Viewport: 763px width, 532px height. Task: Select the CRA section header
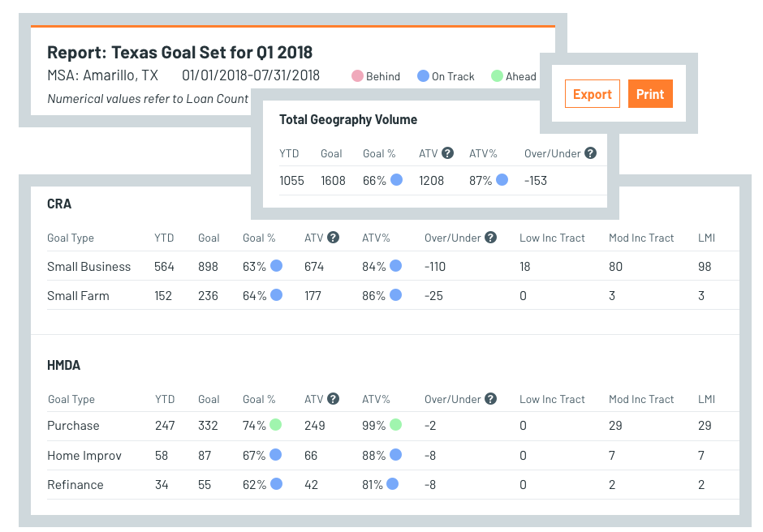[x=59, y=204]
